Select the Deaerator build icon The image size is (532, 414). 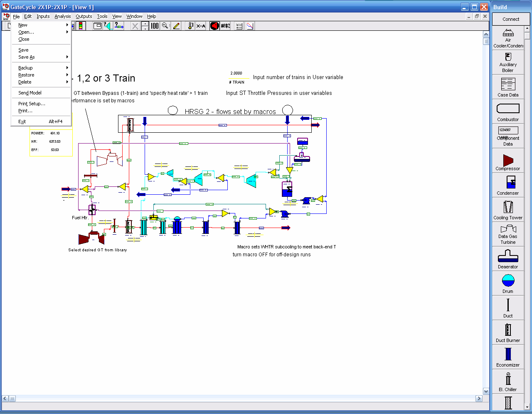coord(508,259)
